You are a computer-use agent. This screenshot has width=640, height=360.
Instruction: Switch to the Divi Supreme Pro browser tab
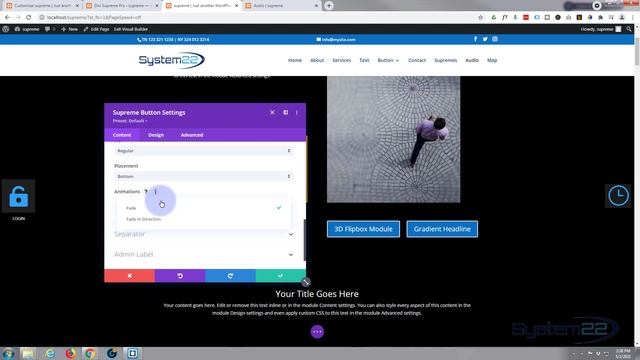click(122, 6)
